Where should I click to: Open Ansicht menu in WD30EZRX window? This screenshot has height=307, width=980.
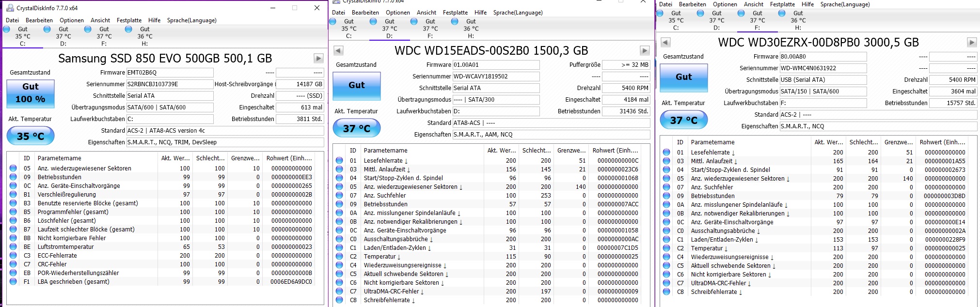pyautogui.click(x=754, y=4)
